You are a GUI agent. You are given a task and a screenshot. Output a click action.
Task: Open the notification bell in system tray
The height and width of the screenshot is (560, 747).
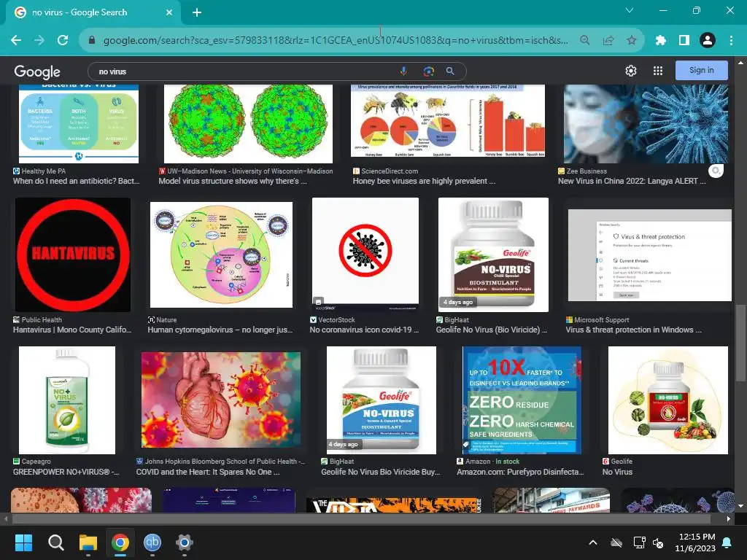[x=727, y=542]
